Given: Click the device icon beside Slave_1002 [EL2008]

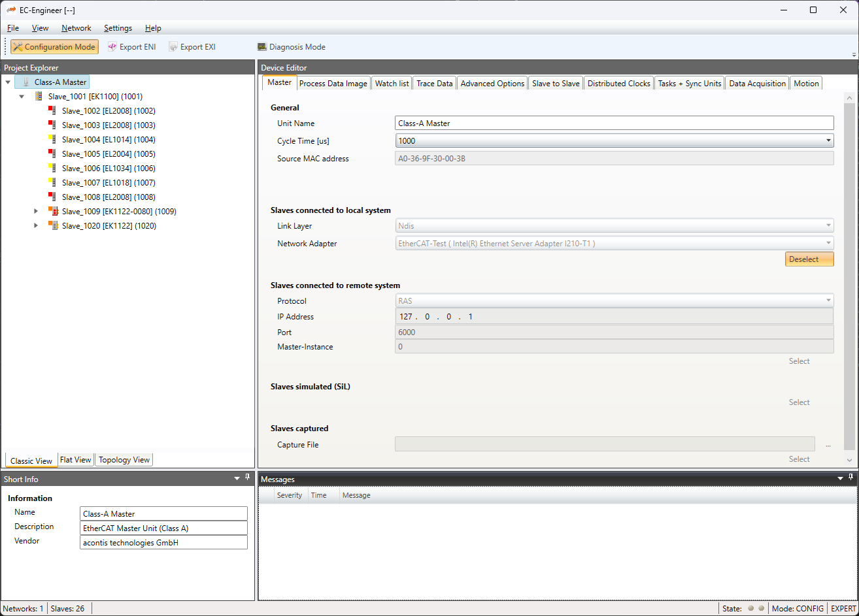Looking at the screenshot, I should [52, 110].
